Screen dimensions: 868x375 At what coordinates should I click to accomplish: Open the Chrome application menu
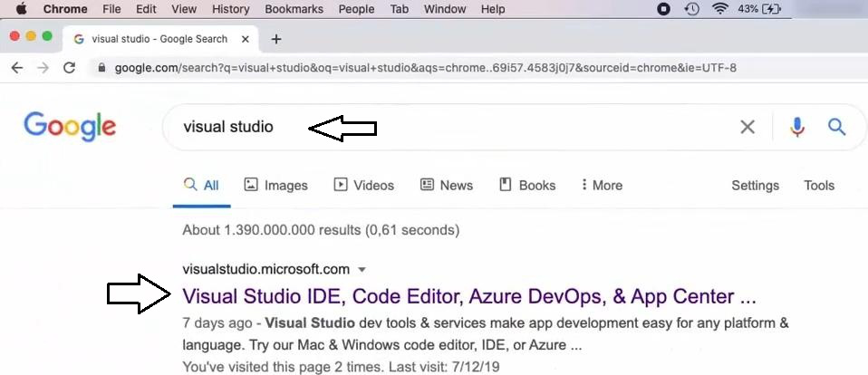coord(64,9)
